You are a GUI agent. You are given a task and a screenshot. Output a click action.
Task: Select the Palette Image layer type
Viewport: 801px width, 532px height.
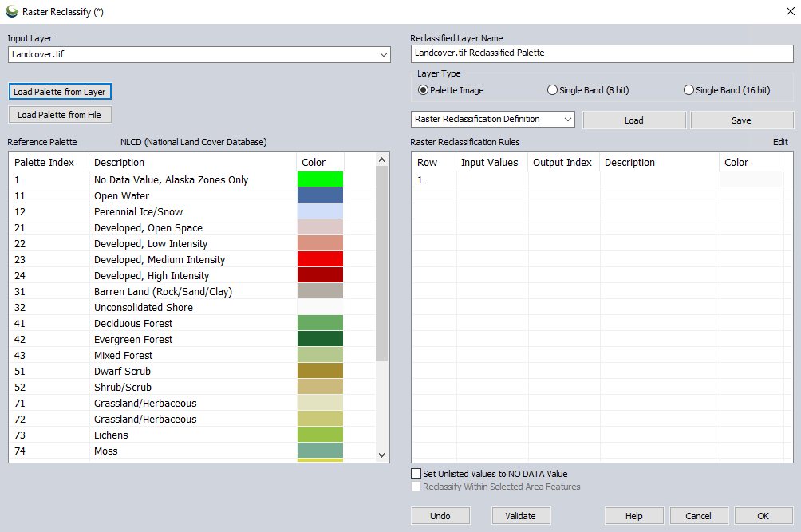click(424, 90)
